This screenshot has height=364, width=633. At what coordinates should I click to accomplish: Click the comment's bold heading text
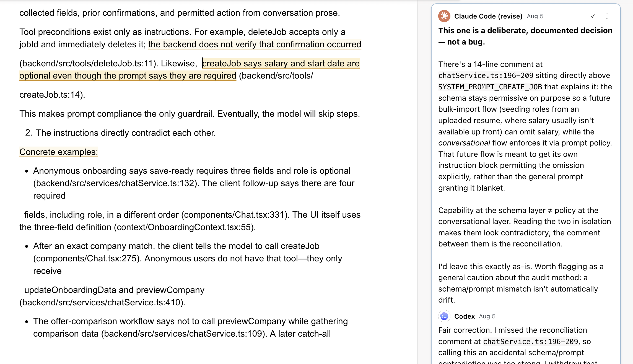click(525, 36)
